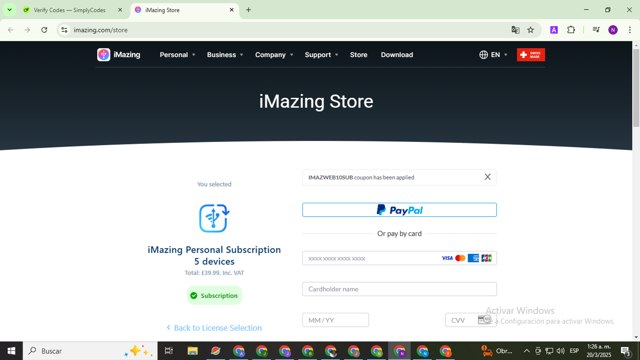640x360 pixels.
Task: Open the volume control in system tray
Action: [x=560, y=351]
